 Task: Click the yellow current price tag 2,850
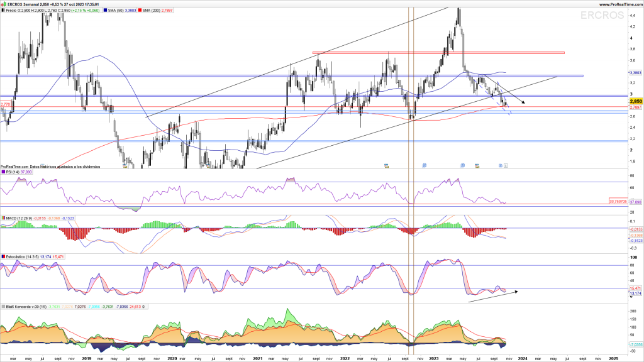coord(635,101)
